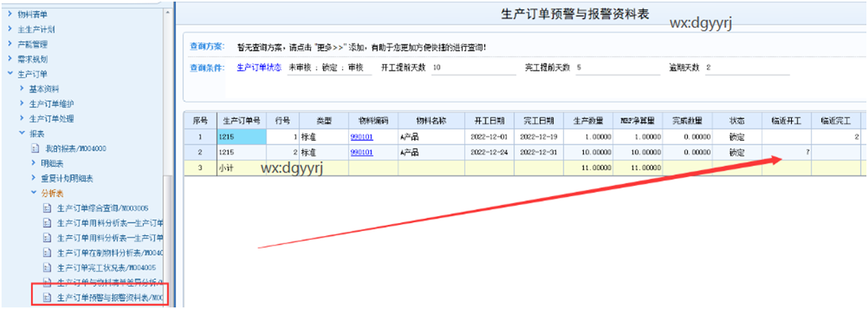Viewport: 868px width, 309px height.
Task: Expand the 物料清单 tree node
Action: (x=10, y=14)
